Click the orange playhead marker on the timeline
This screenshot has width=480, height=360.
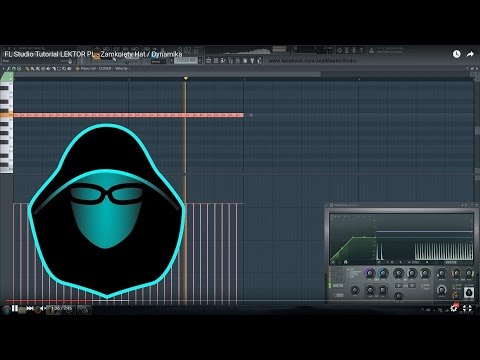186,79
